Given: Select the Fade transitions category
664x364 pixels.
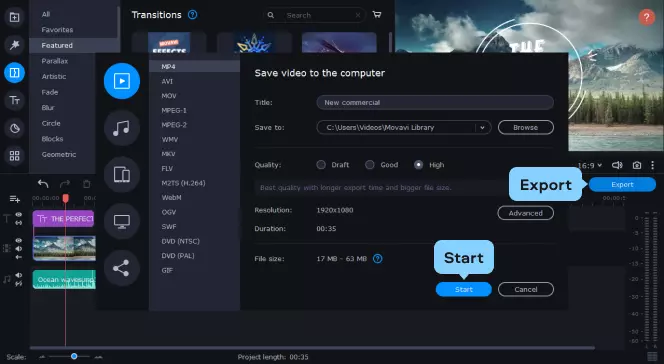Looking at the screenshot, I should click(x=50, y=92).
